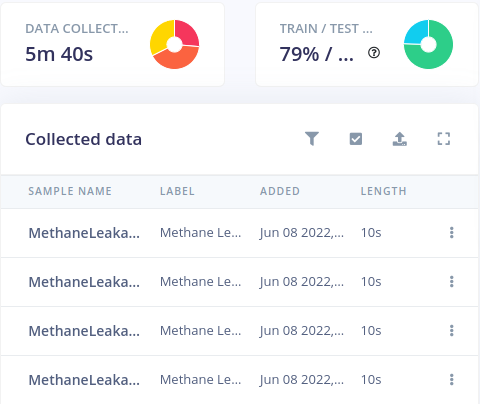Click the LENGTH column header

point(384,191)
